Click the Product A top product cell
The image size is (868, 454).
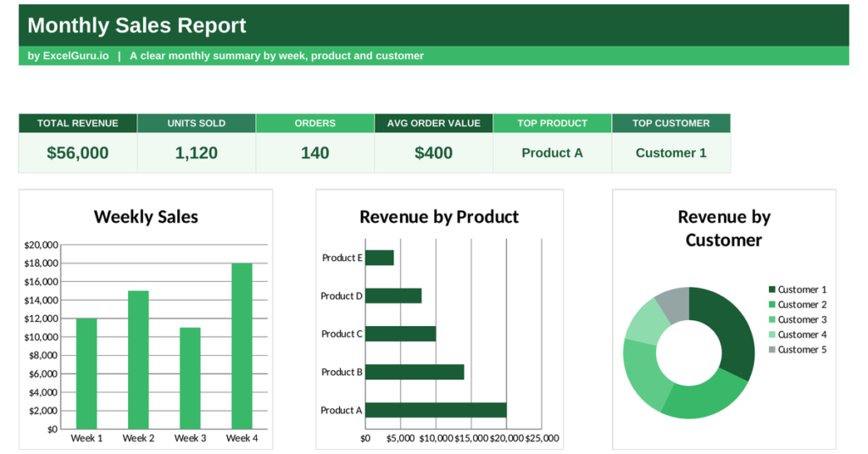click(x=553, y=153)
